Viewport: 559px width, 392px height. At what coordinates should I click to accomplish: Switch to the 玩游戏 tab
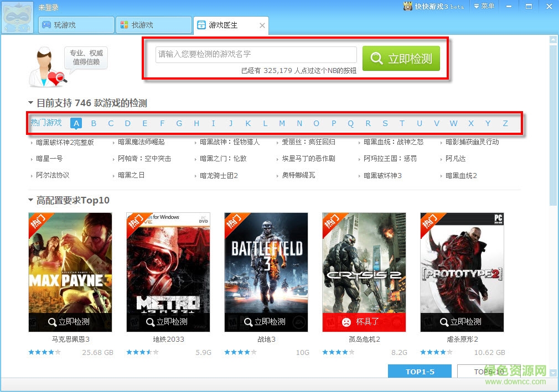tap(76, 25)
